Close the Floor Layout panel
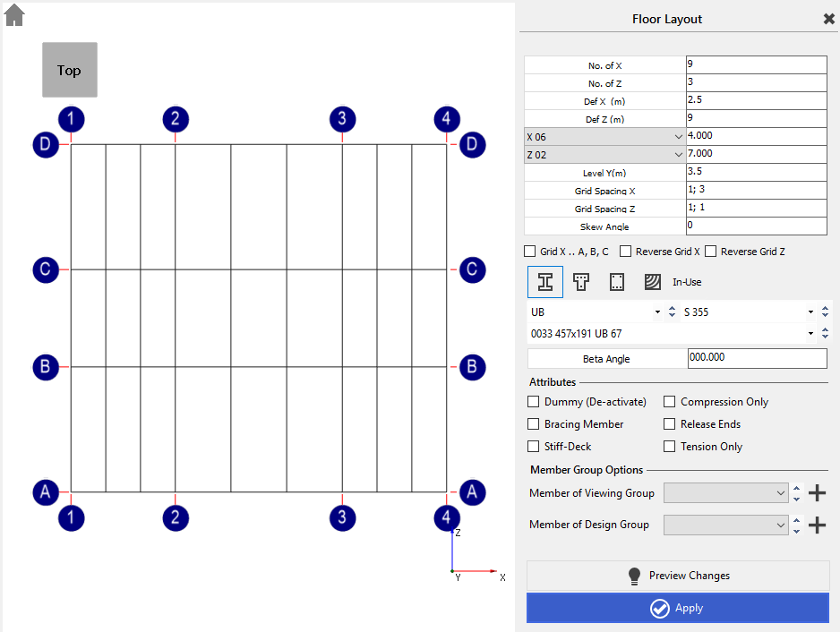The height and width of the screenshot is (632, 840). click(x=828, y=19)
